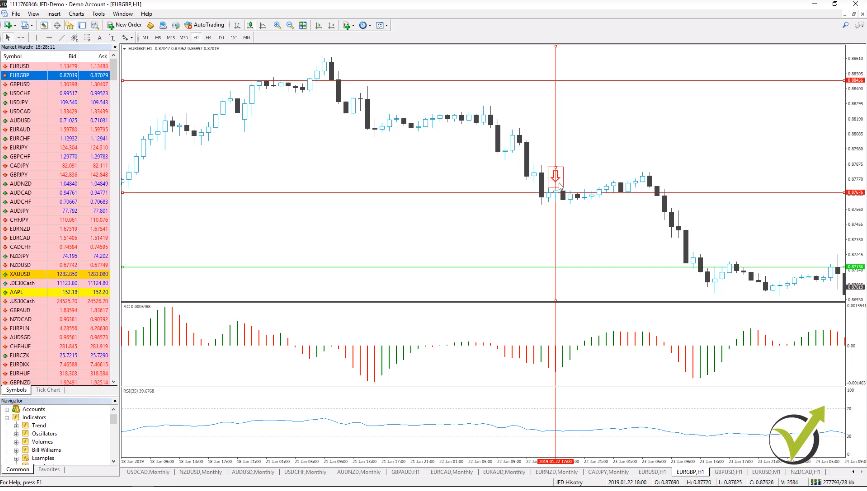Select the M15 timeframe button

[170, 38]
